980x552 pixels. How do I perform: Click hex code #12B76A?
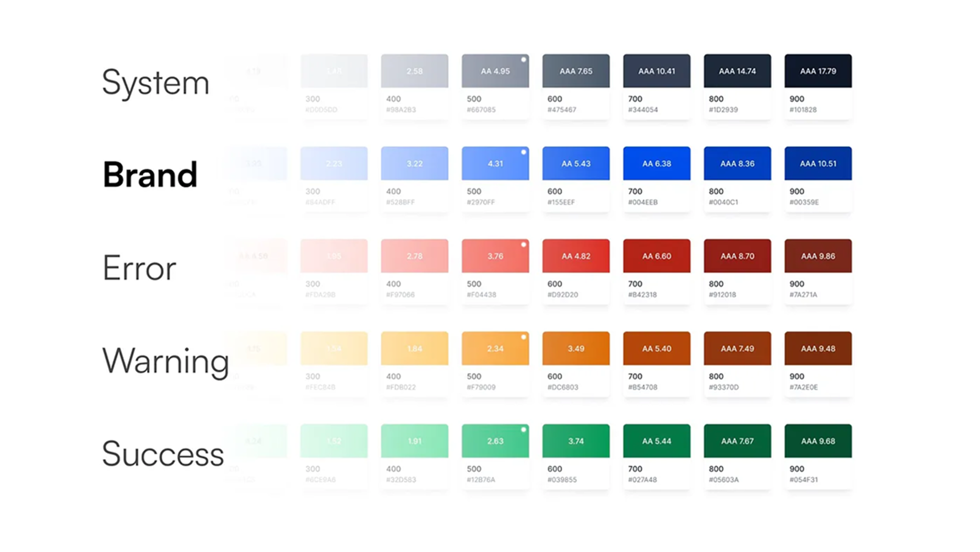pyautogui.click(x=481, y=480)
